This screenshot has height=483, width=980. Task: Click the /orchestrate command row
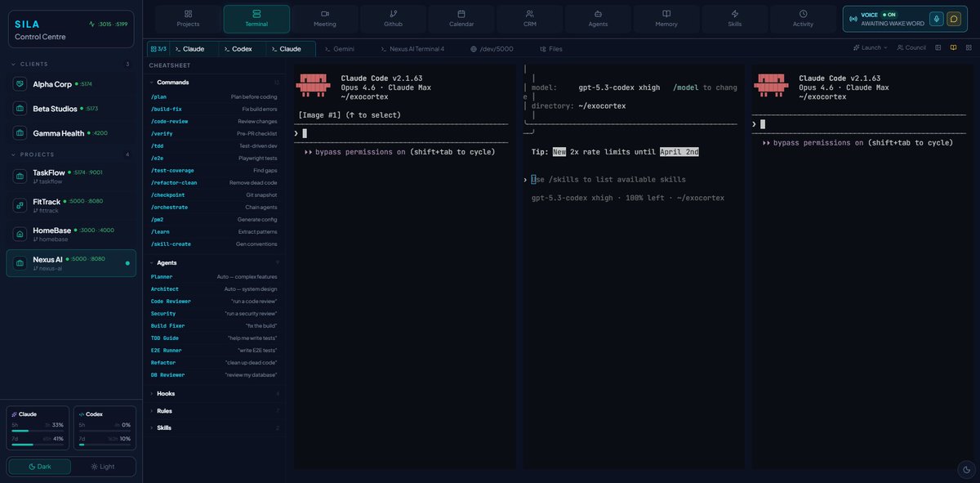[214, 207]
